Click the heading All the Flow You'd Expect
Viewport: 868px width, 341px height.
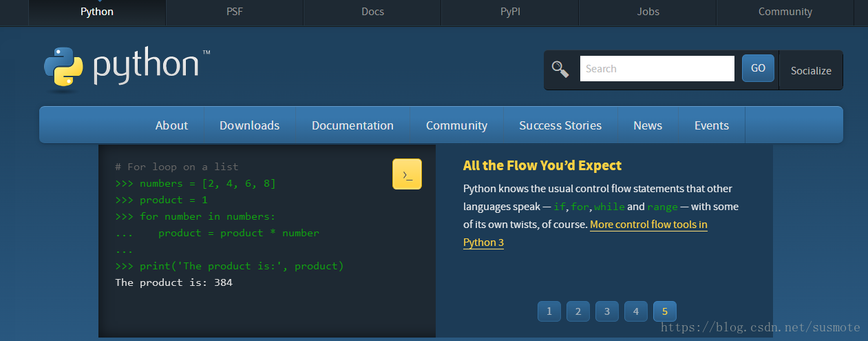click(542, 165)
